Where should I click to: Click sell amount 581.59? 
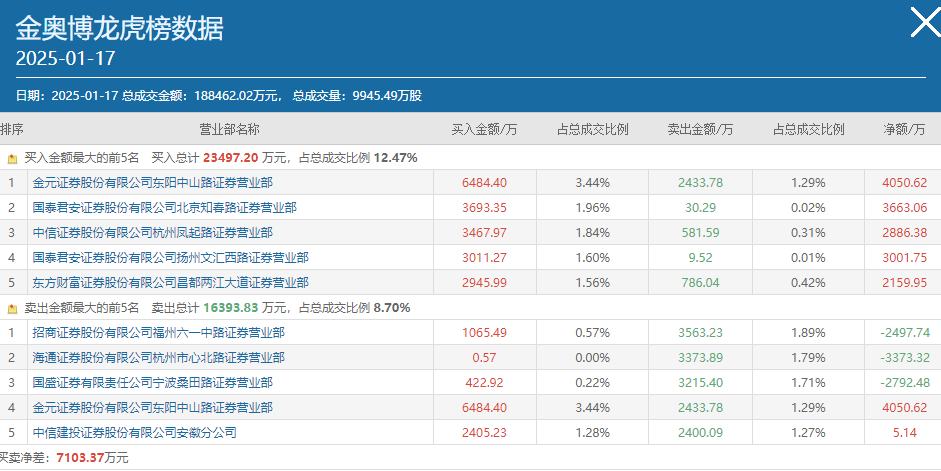700,233
